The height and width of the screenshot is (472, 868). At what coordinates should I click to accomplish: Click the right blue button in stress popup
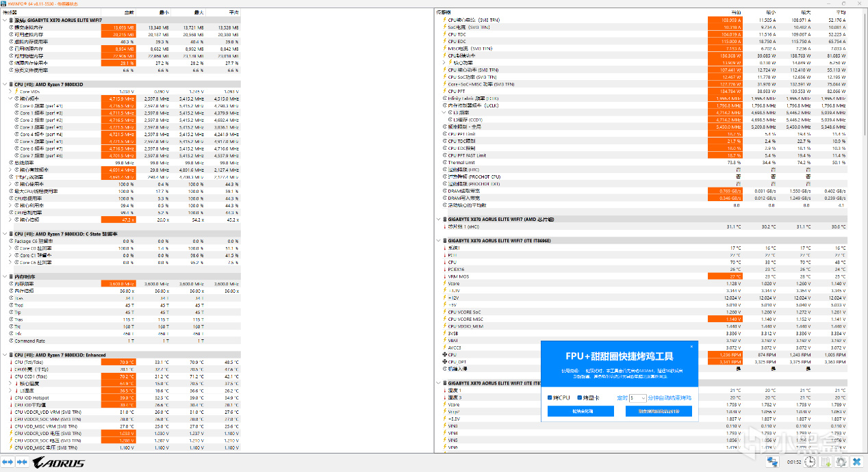click(x=659, y=411)
